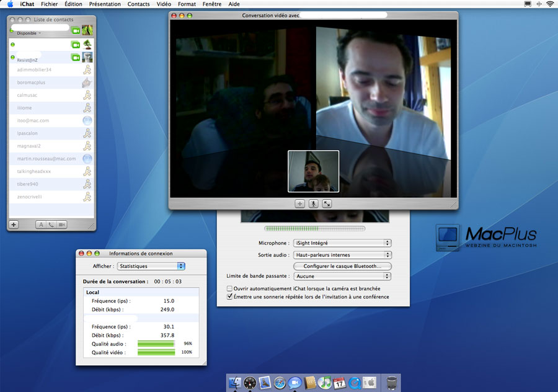Select contact boromacplus
This screenshot has width=558, height=392.
click(51, 82)
